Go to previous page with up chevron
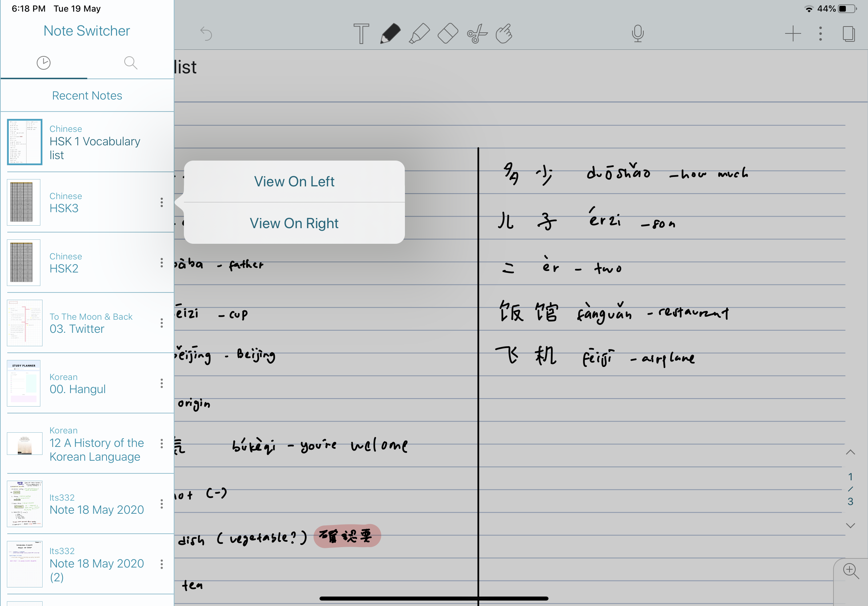Image resolution: width=868 pixels, height=606 pixels. coord(850,452)
